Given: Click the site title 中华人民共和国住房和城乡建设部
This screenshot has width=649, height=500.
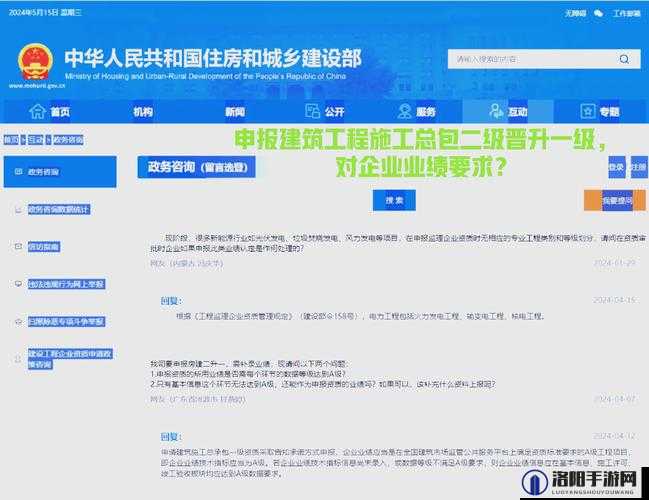Looking at the screenshot, I should click(x=213, y=58).
